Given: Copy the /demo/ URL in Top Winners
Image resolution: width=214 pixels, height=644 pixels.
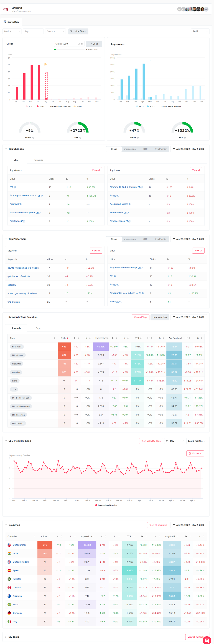Looking at the screenshot, I should coord(21,204).
